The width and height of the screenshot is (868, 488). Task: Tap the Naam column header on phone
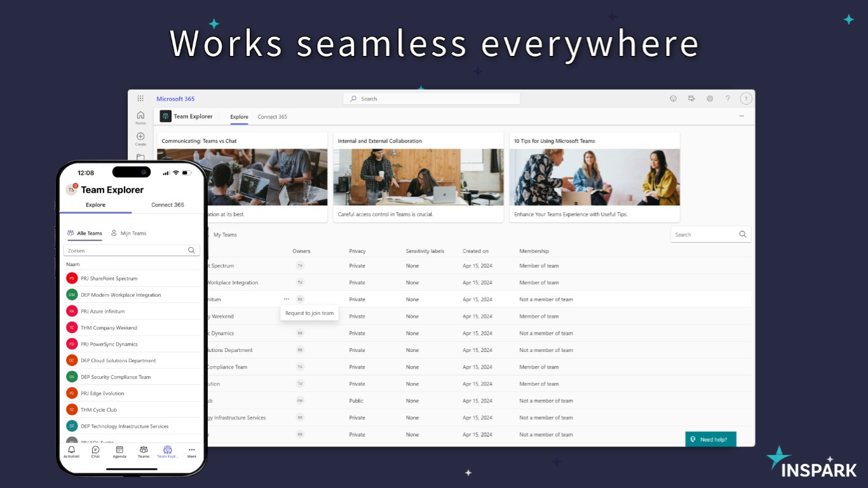pyautogui.click(x=72, y=264)
